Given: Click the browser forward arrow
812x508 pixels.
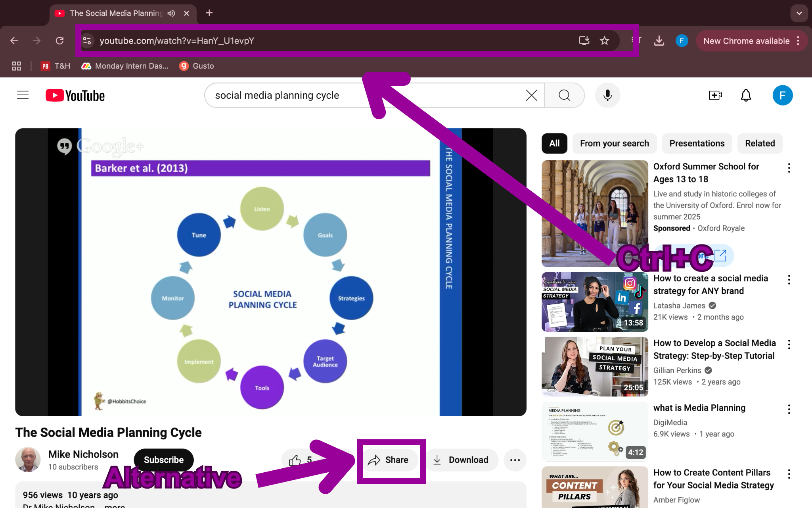Looking at the screenshot, I should tap(37, 40).
